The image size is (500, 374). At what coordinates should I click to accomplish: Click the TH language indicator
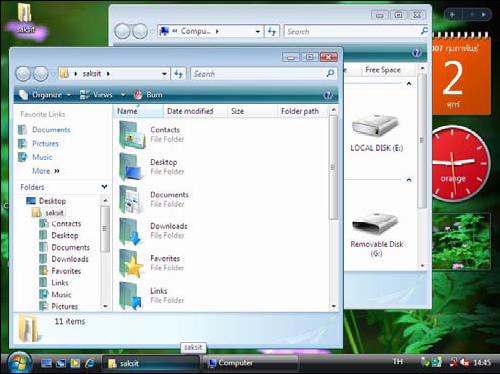click(x=398, y=362)
